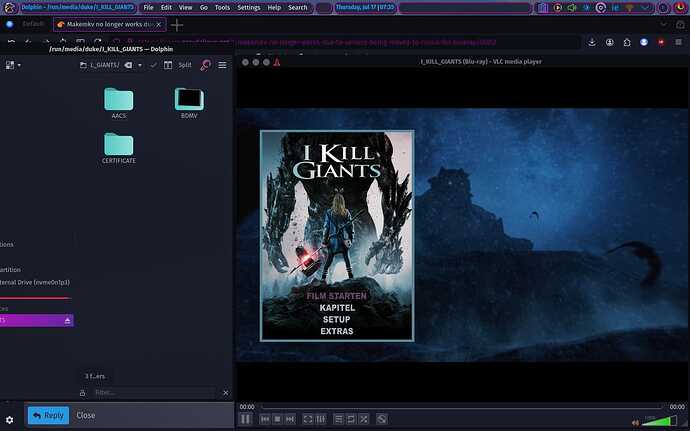Select KAPITEL in Blu-ray menu
The image size is (690, 431).
(337, 308)
